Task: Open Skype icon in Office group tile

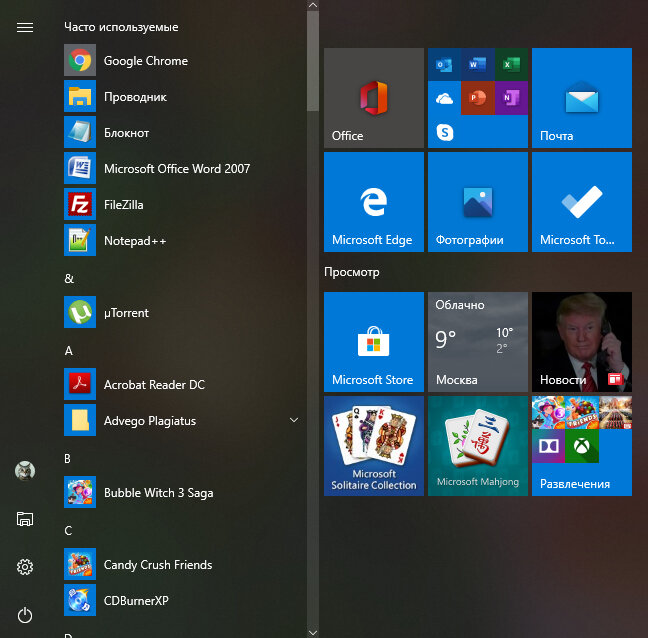Action: [444, 132]
